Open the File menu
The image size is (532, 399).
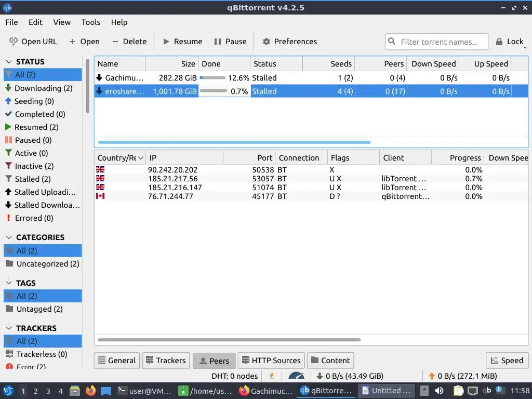[x=11, y=22]
